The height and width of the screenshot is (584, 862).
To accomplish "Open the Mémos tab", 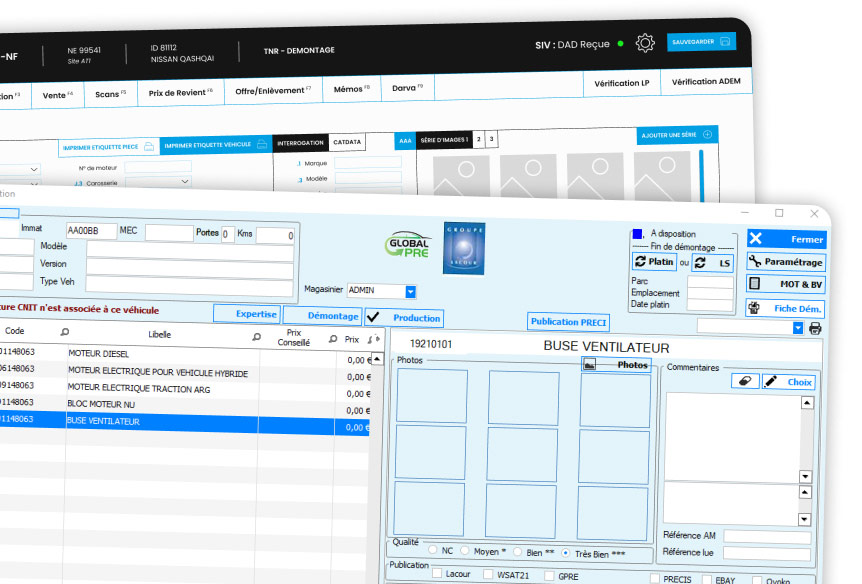I will pos(352,89).
